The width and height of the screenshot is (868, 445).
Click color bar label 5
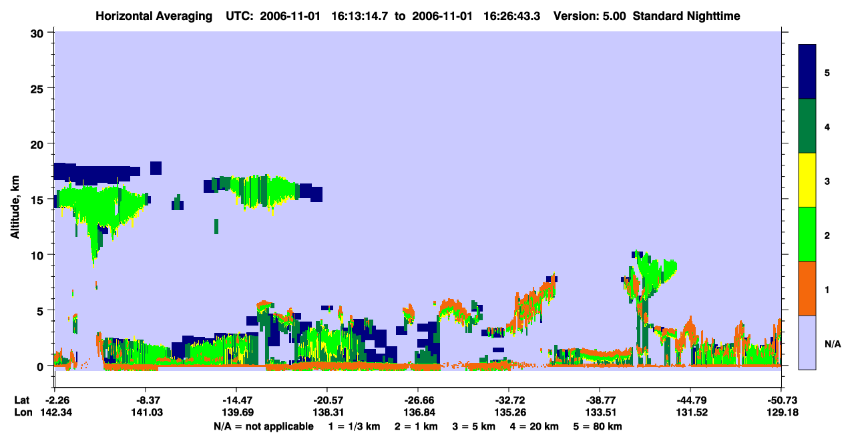click(827, 72)
